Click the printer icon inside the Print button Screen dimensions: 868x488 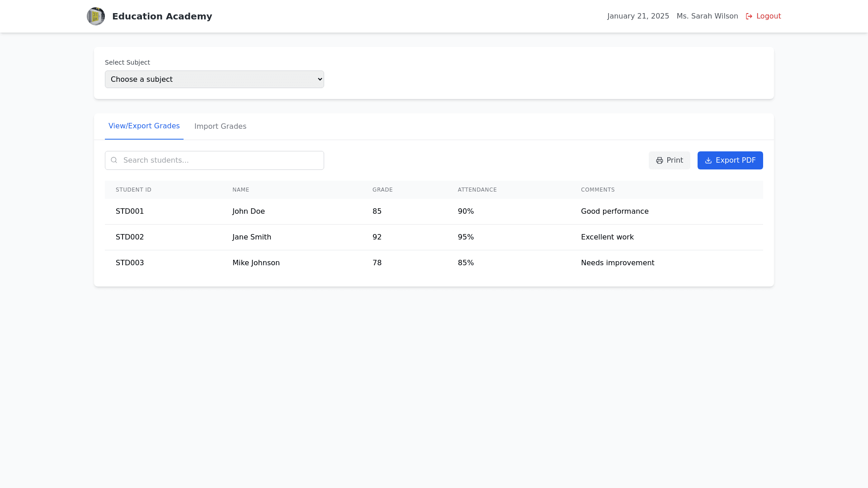(x=659, y=160)
